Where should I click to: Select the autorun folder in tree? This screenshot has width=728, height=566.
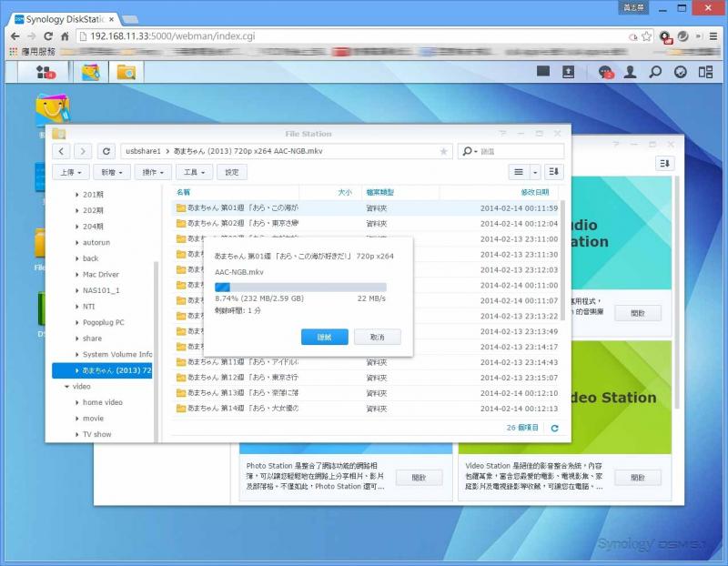[x=96, y=242]
